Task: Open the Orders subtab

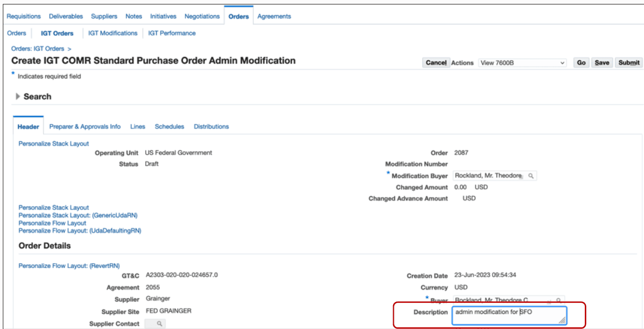Action: [x=16, y=34]
